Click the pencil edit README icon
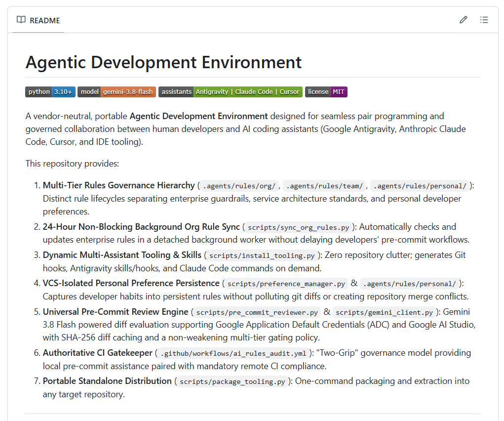 point(463,20)
